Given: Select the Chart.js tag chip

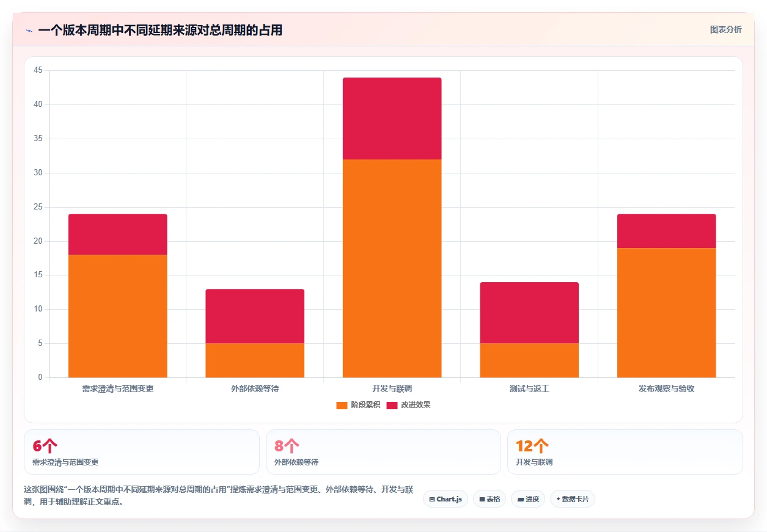Looking at the screenshot, I should pyautogui.click(x=446, y=499).
